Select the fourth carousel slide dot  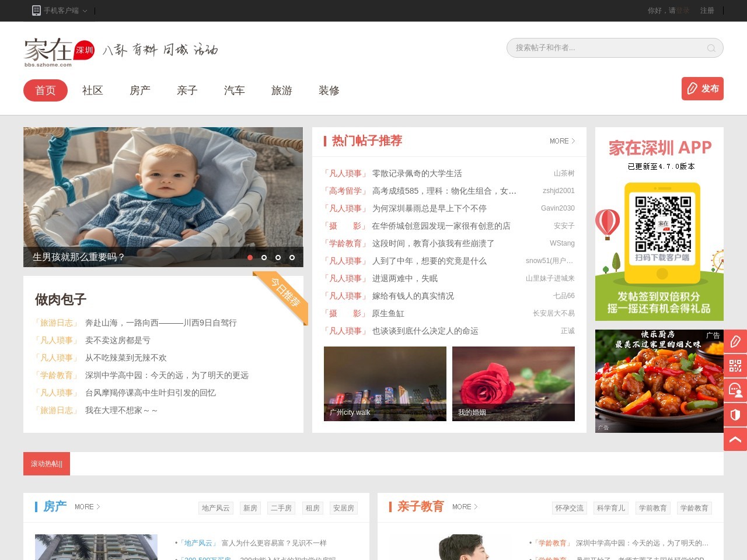(292, 257)
